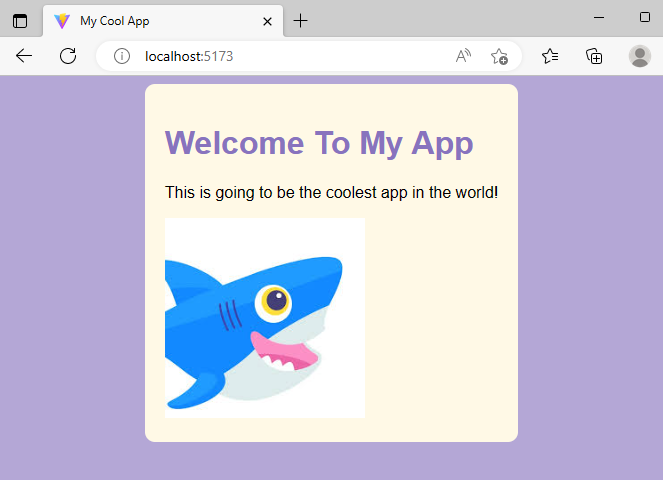Maximize the browser window

coord(645,17)
